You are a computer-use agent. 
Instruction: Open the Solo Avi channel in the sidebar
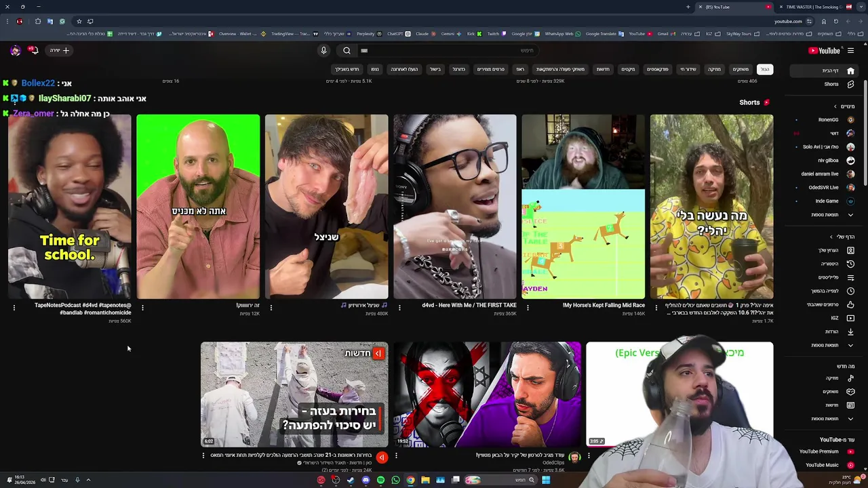825,147
